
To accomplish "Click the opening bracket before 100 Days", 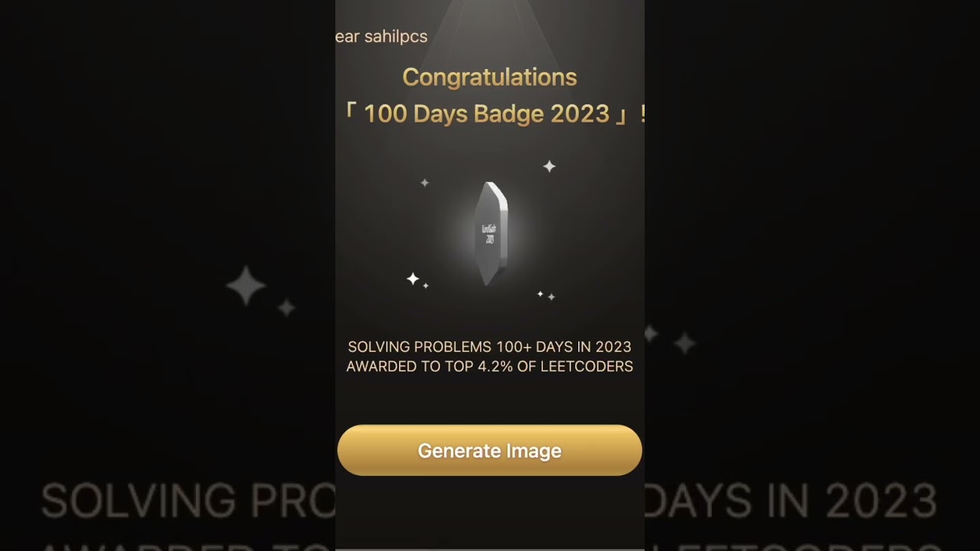I will (350, 112).
